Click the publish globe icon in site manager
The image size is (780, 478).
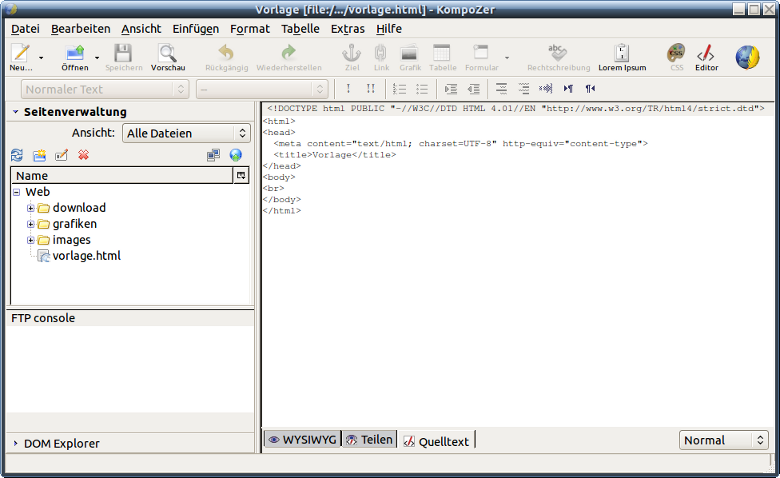(x=235, y=155)
